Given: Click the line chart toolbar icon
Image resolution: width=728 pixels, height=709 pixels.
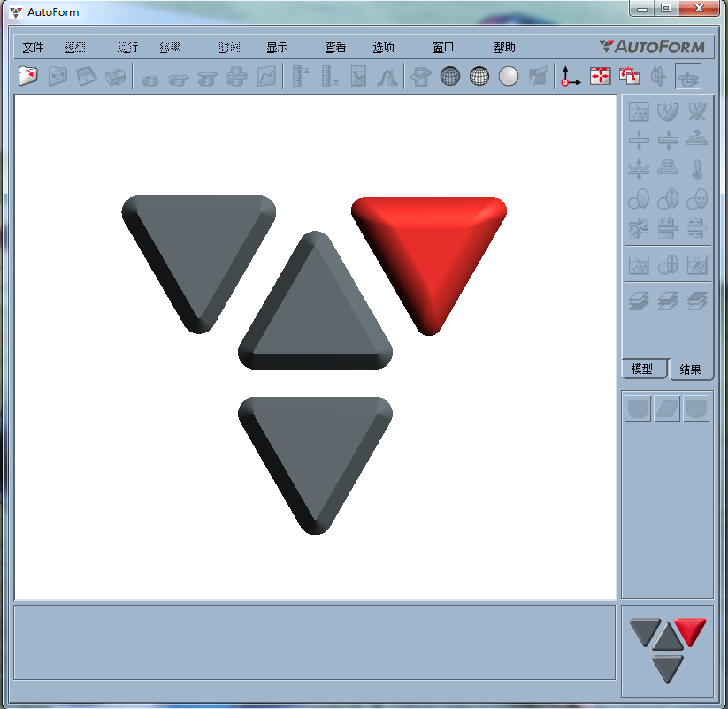Looking at the screenshot, I should 266,76.
